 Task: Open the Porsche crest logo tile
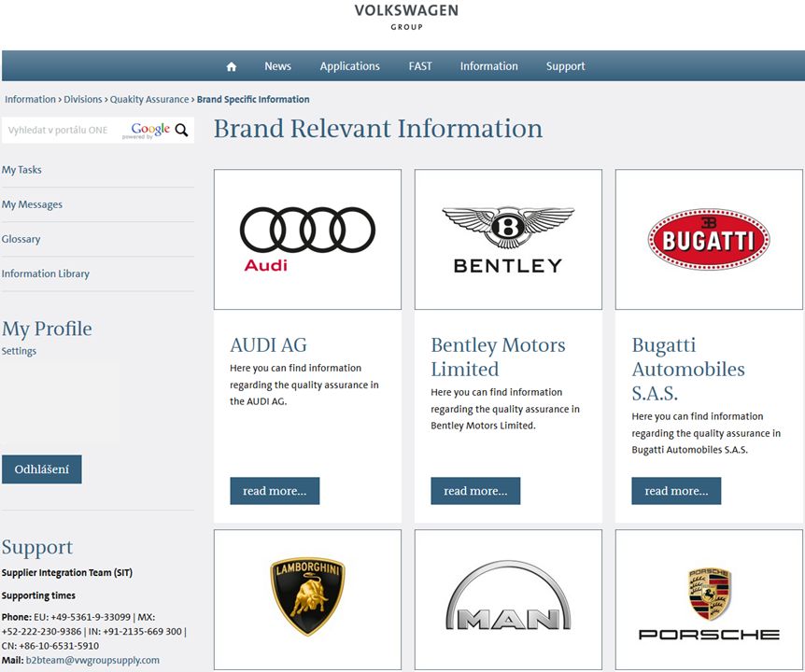pyautogui.click(x=709, y=599)
